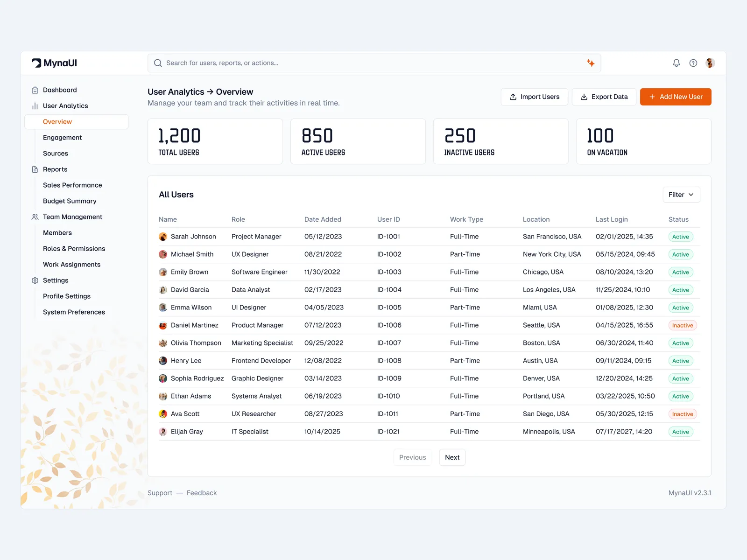Select Engagement in the sidebar
747x560 pixels.
62,138
